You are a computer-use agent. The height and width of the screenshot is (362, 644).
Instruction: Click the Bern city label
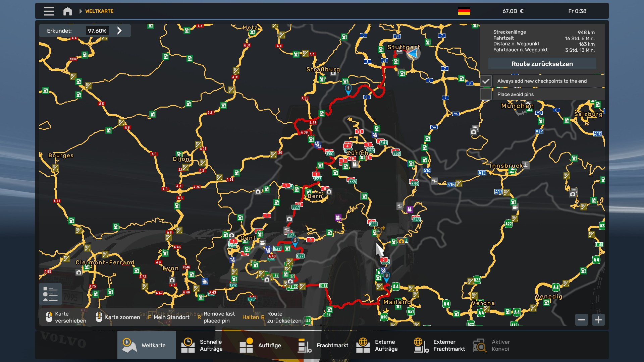[315, 196]
